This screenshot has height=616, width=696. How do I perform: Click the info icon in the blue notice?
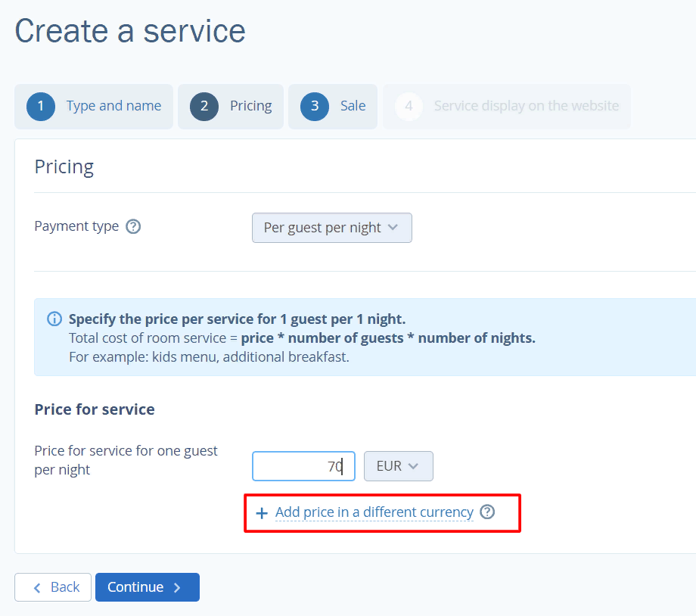pos(54,319)
